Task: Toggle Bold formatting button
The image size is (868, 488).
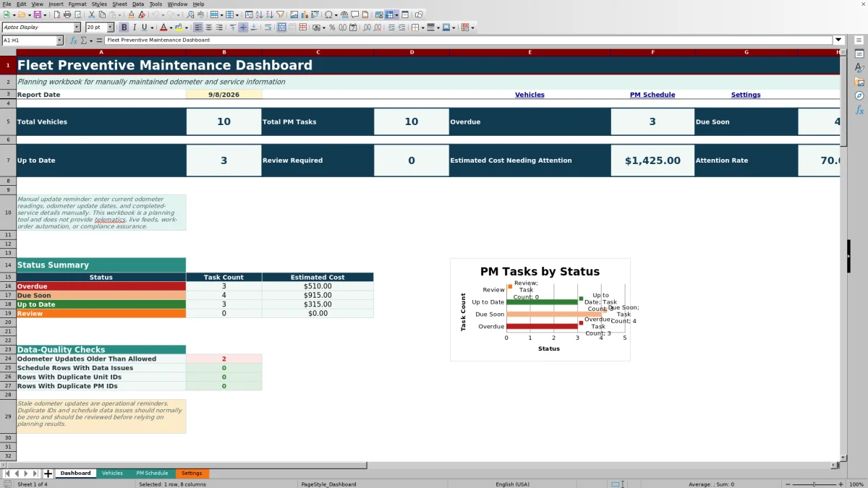Action: tap(124, 27)
